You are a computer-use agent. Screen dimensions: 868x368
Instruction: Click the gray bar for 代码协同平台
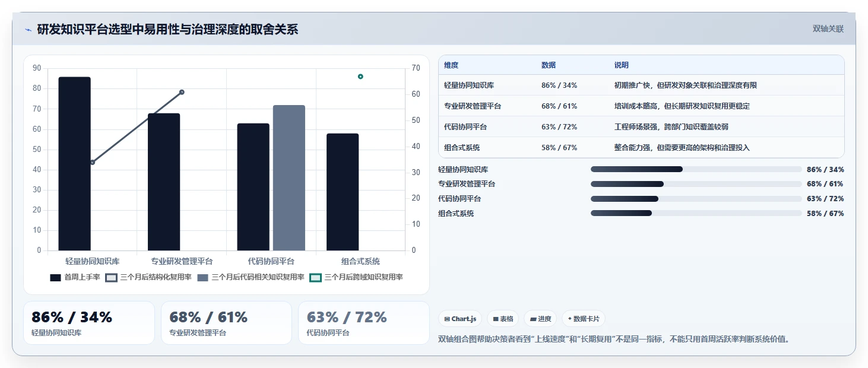[x=289, y=177]
